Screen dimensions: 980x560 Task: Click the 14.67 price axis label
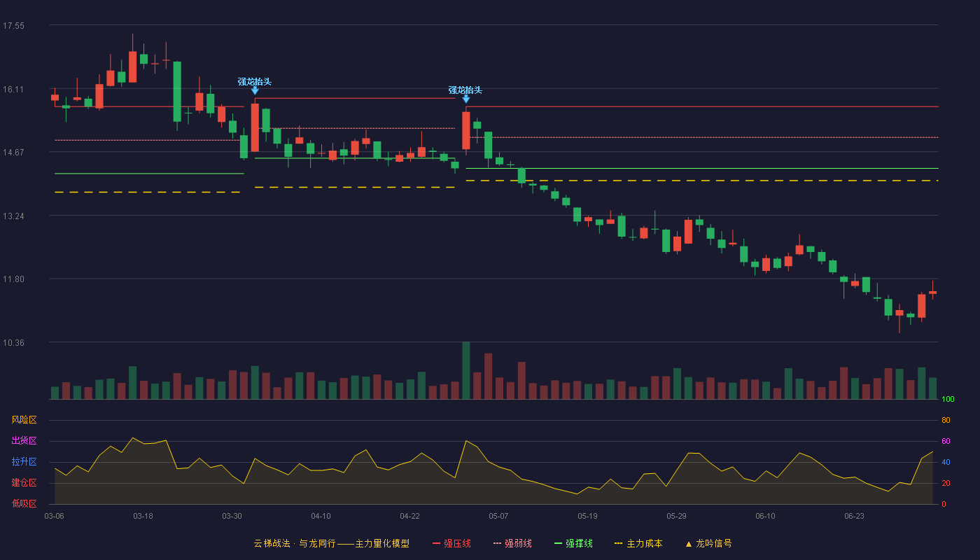tap(13, 152)
